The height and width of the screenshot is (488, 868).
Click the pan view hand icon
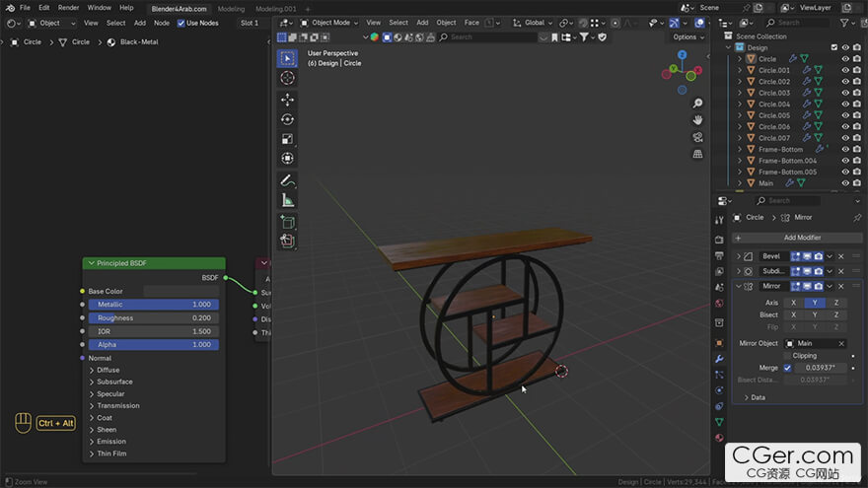[697, 120]
